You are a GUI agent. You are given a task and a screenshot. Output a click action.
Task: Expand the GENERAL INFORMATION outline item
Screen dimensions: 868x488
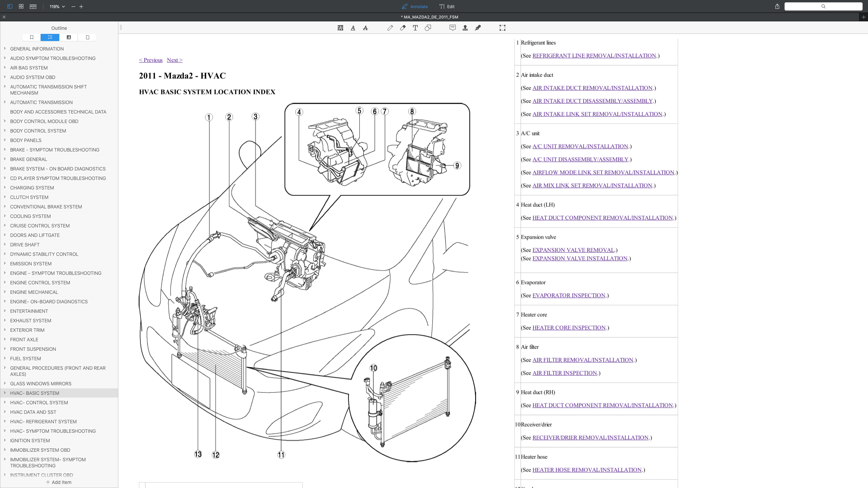tap(5, 48)
